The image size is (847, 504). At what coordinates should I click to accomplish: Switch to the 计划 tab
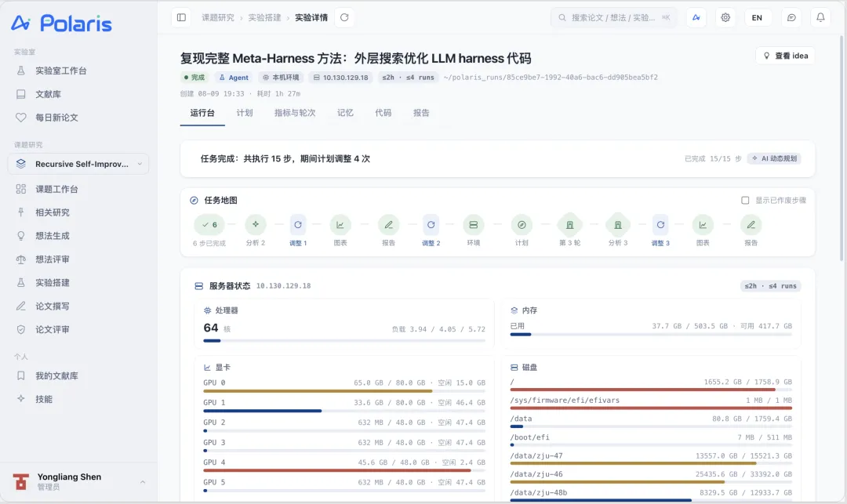pyautogui.click(x=245, y=114)
